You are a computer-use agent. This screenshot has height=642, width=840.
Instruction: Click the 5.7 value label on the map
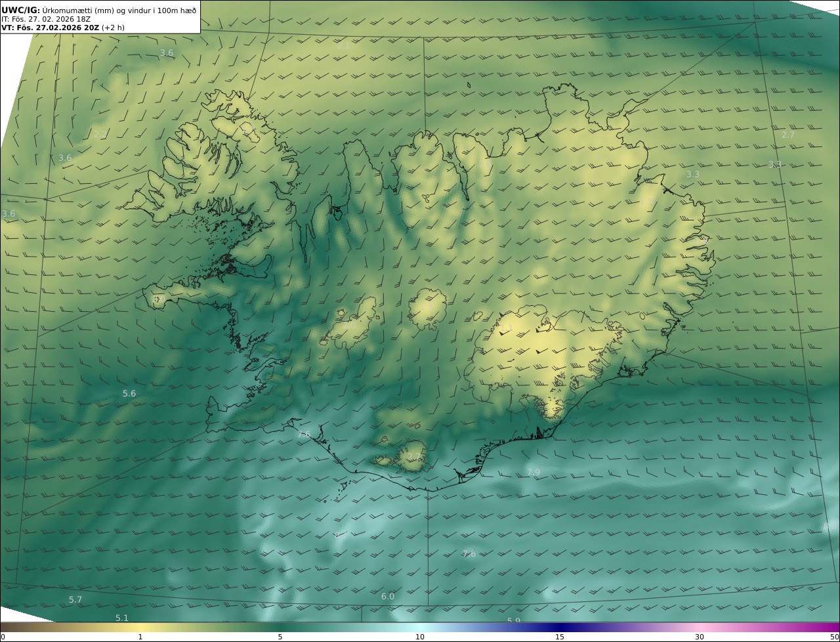pos(75,600)
